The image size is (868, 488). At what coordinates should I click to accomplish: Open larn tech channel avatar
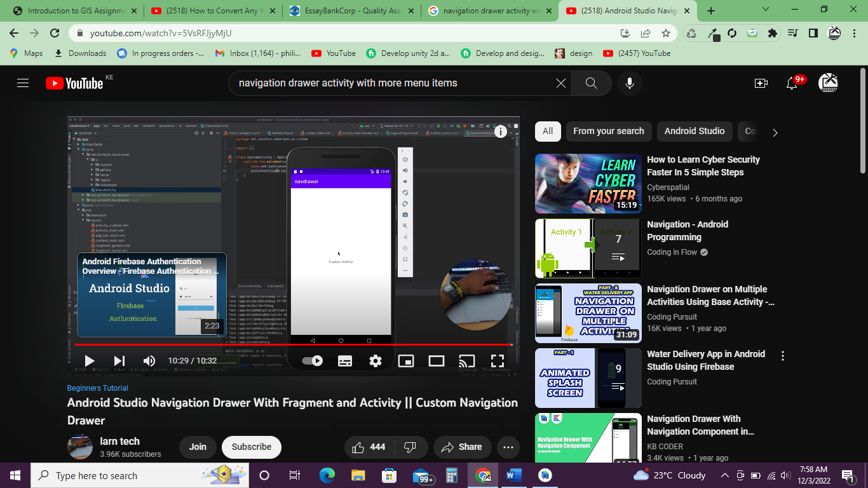coord(80,447)
